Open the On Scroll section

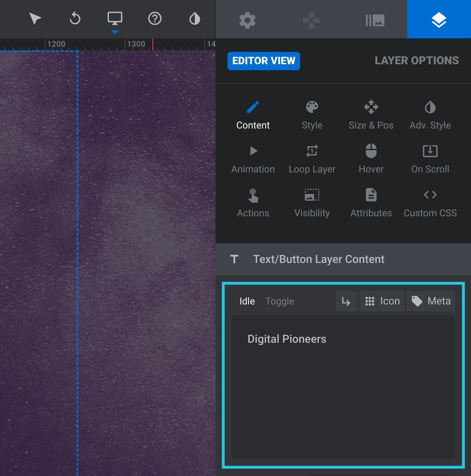[x=430, y=159]
